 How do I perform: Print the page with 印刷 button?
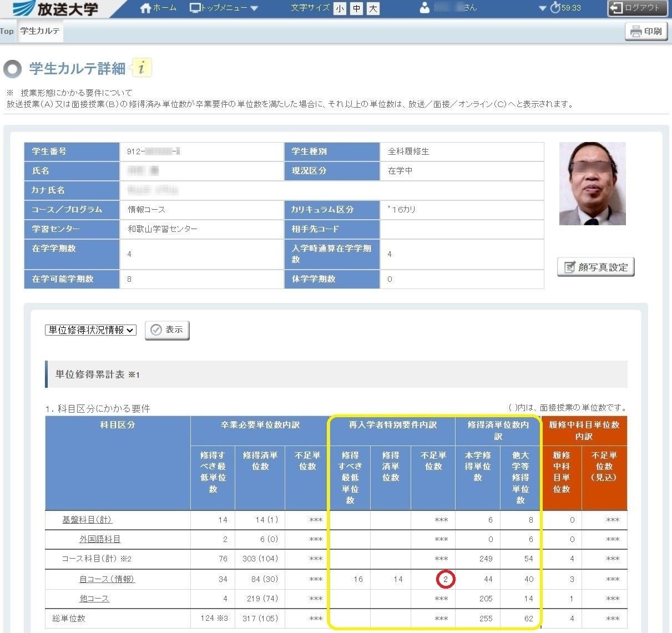point(647,31)
